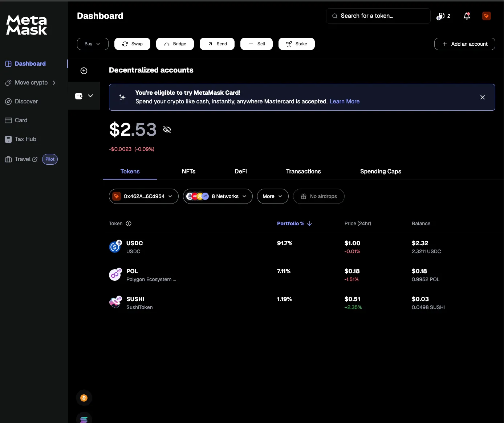Switch to the NFTs tab
Image resolution: width=504 pixels, height=423 pixels.
coord(188,171)
